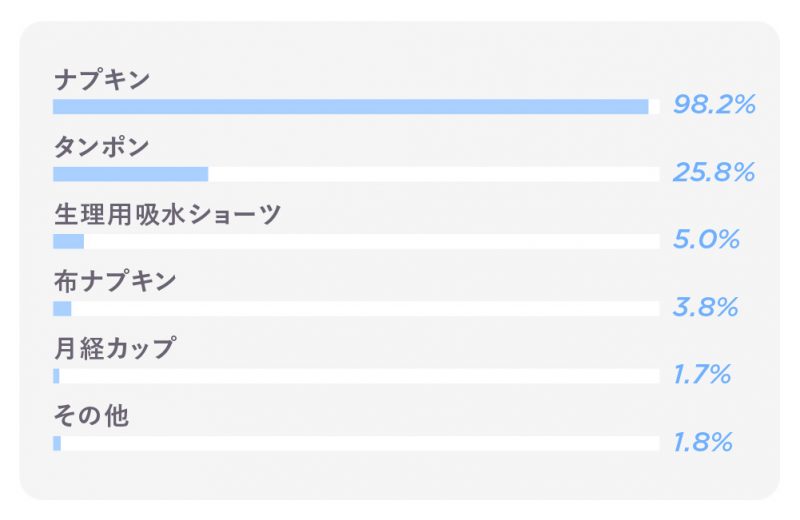Image resolution: width=800 pixels, height=520 pixels.
Task: Click the タンポン blue bar
Action: pos(131,174)
